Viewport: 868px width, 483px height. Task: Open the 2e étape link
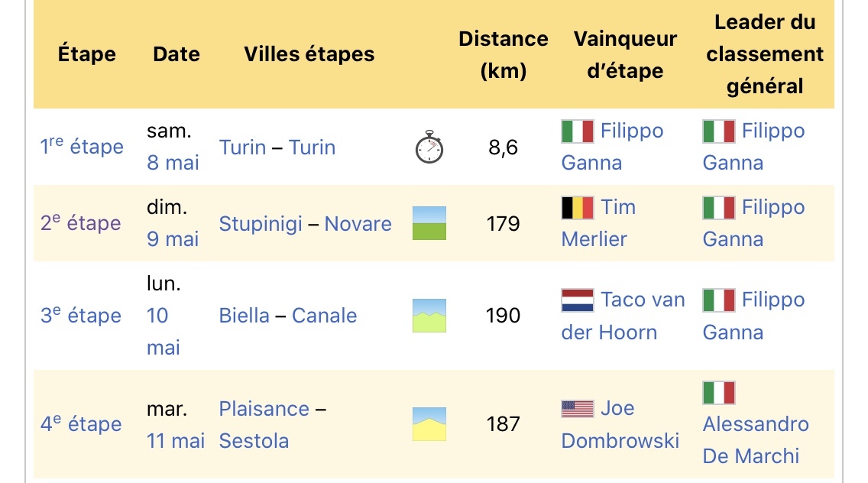point(81,223)
